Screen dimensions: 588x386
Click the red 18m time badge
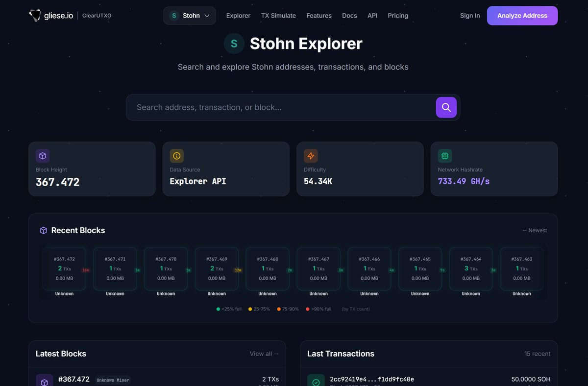(x=86, y=270)
